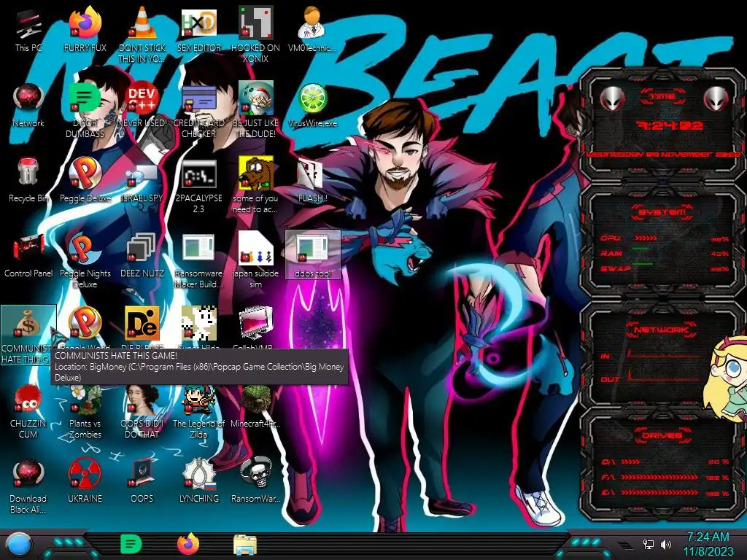Screen dimensions: 747x560
Task: Open the green document app in taskbar
Action: click(x=131, y=544)
